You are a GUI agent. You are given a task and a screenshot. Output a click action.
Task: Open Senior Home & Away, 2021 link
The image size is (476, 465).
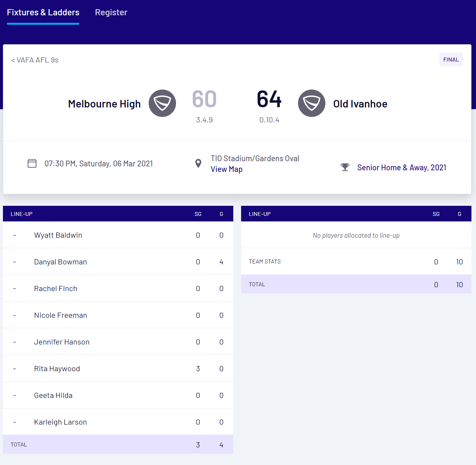(401, 167)
